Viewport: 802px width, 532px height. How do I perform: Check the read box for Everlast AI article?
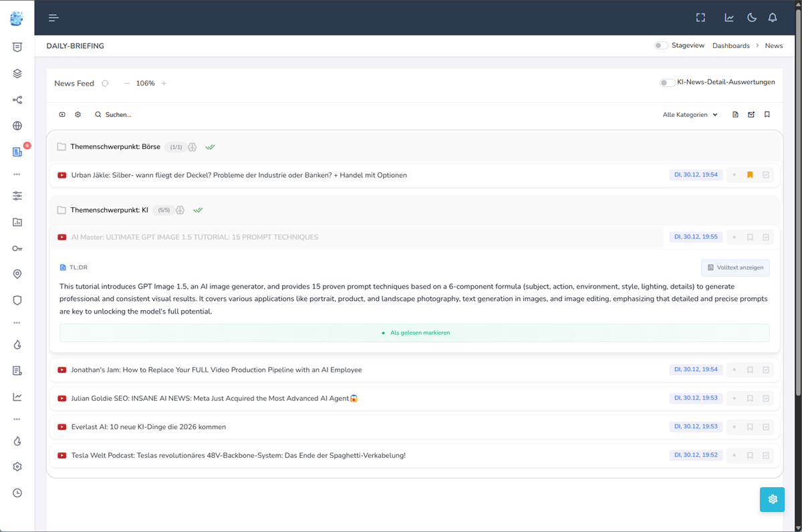tap(766, 427)
